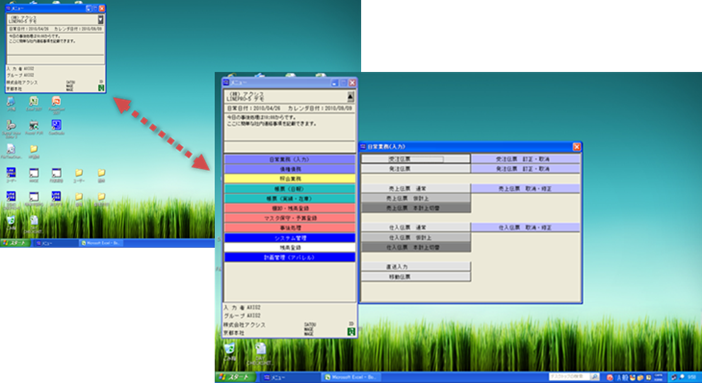Click Start button on collapsed-menu desktop taskbar
Screen dimensions: 702x383
[x=15, y=243]
